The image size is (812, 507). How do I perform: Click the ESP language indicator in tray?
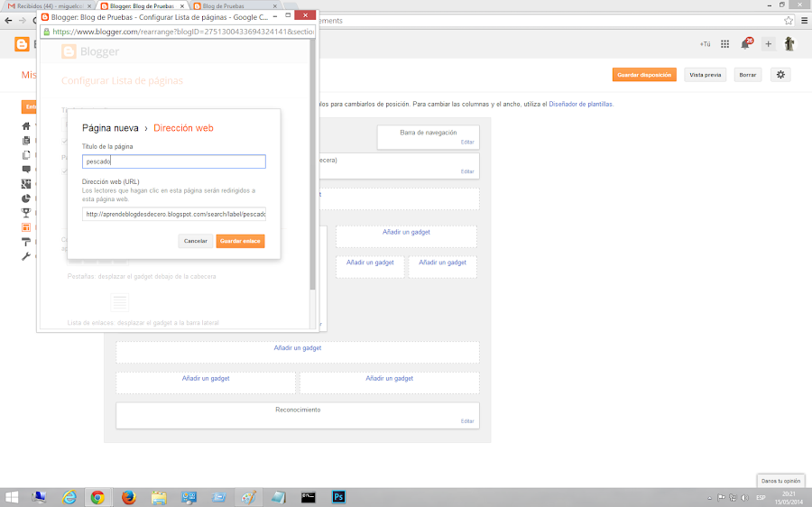(761, 498)
